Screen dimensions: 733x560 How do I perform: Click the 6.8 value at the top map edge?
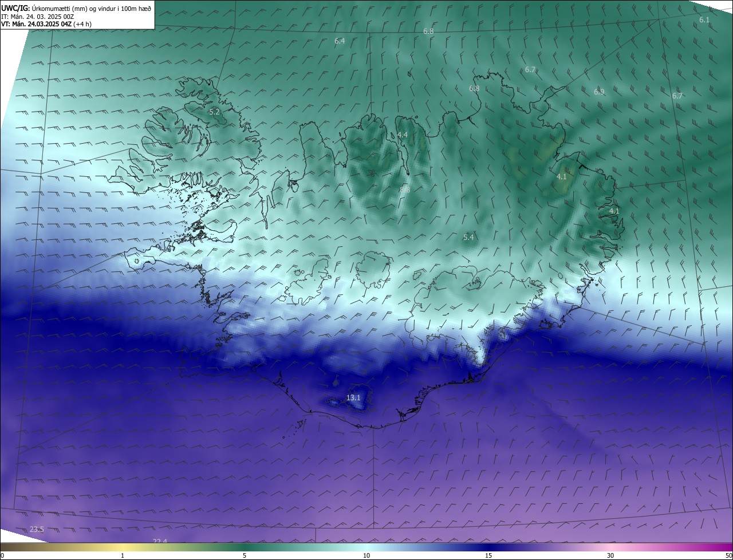pos(428,31)
